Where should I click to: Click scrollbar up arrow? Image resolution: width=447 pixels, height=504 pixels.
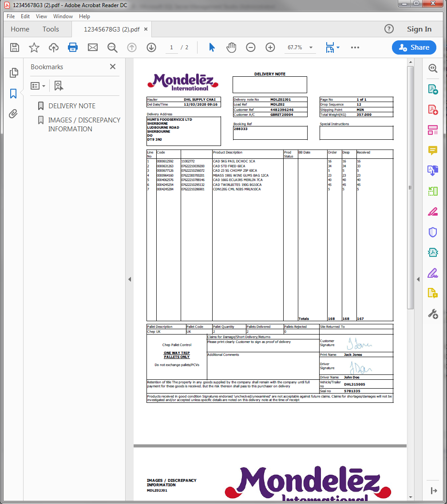(x=410, y=62)
